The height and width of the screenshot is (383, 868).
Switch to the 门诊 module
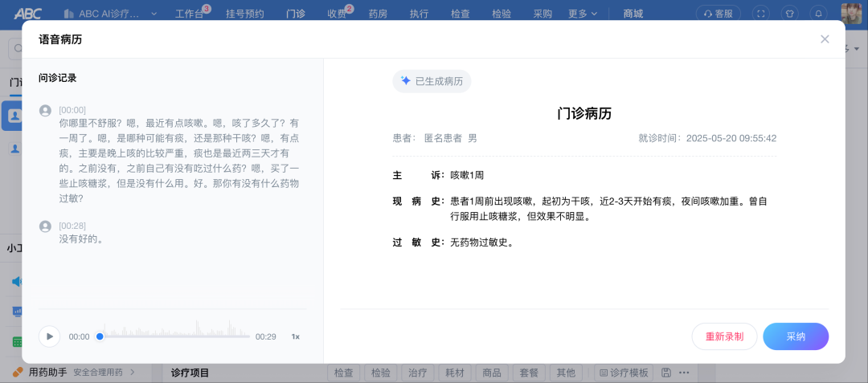pyautogui.click(x=296, y=14)
